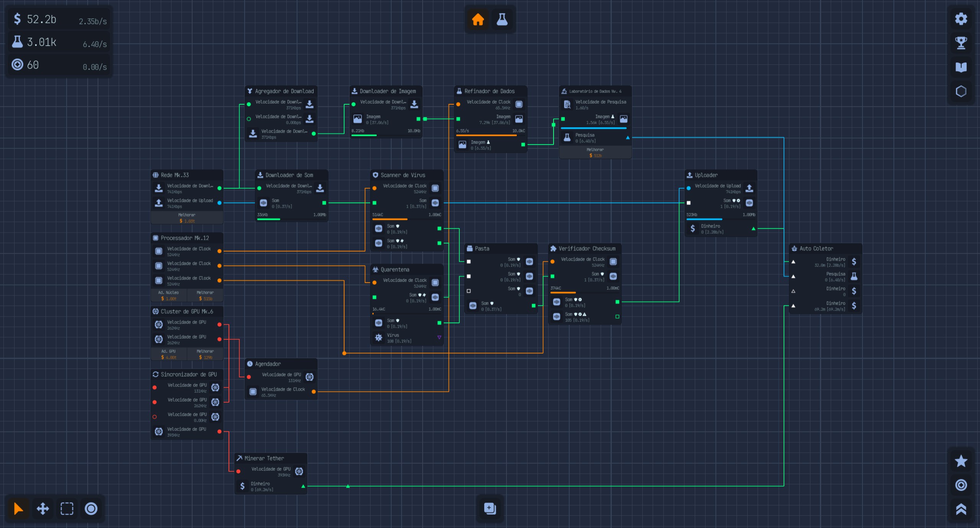
Task: Click the add node button at bottom center
Action: click(x=490, y=508)
